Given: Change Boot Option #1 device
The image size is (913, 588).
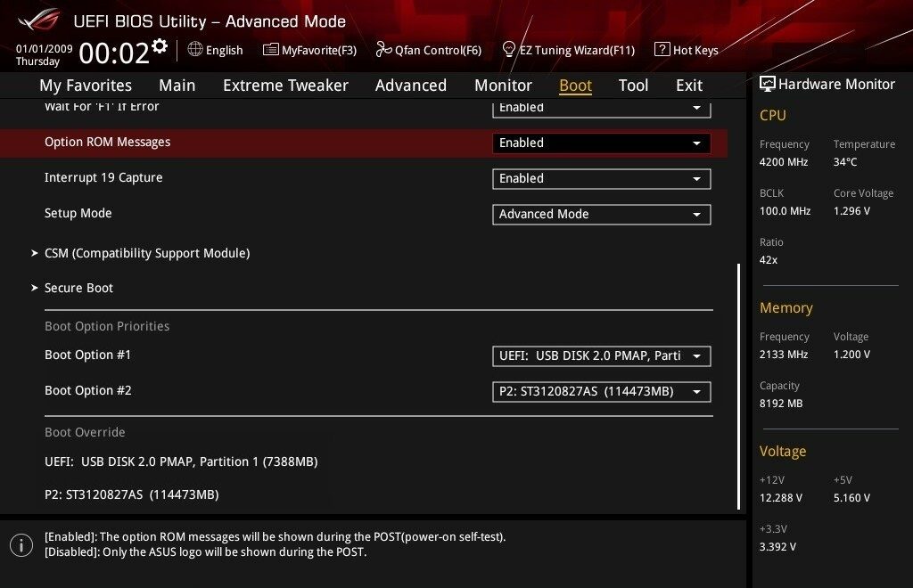Looking at the screenshot, I should click(x=601, y=355).
